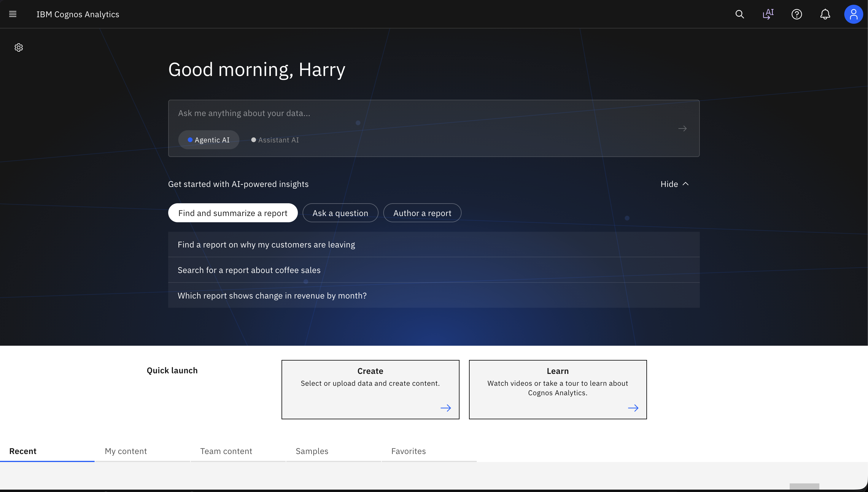Click the search magnifier icon
This screenshot has width=868, height=492.
click(x=740, y=14)
